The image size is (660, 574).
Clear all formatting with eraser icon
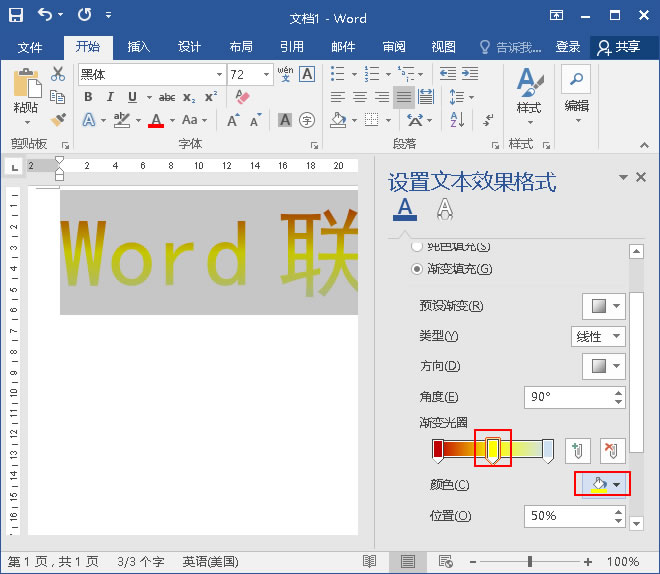coord(242,97)
